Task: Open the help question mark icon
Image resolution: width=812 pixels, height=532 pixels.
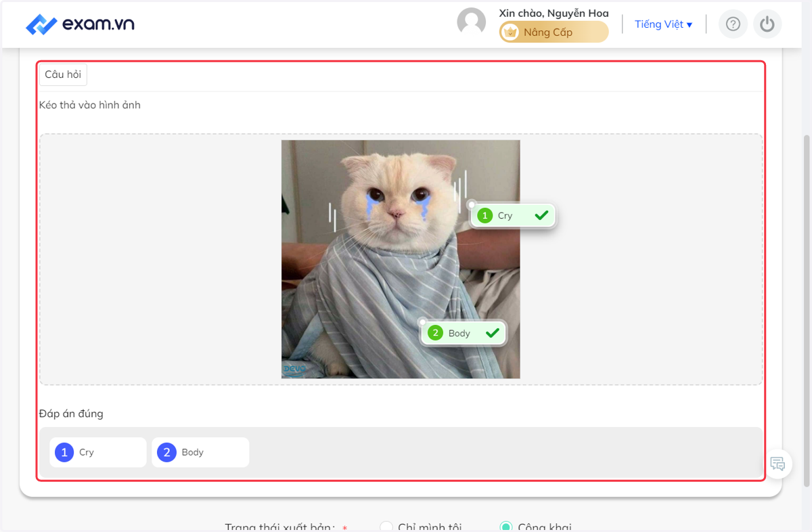Action: point(733,24)
